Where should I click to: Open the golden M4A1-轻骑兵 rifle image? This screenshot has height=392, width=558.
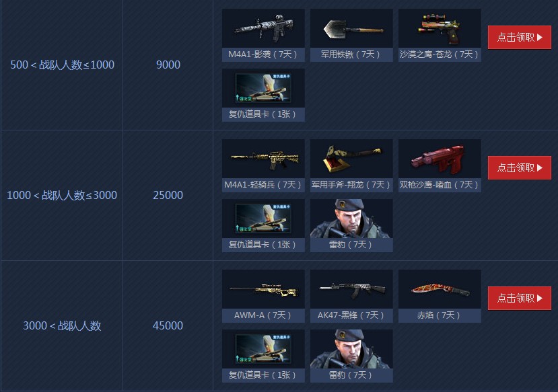click(263, 159)
